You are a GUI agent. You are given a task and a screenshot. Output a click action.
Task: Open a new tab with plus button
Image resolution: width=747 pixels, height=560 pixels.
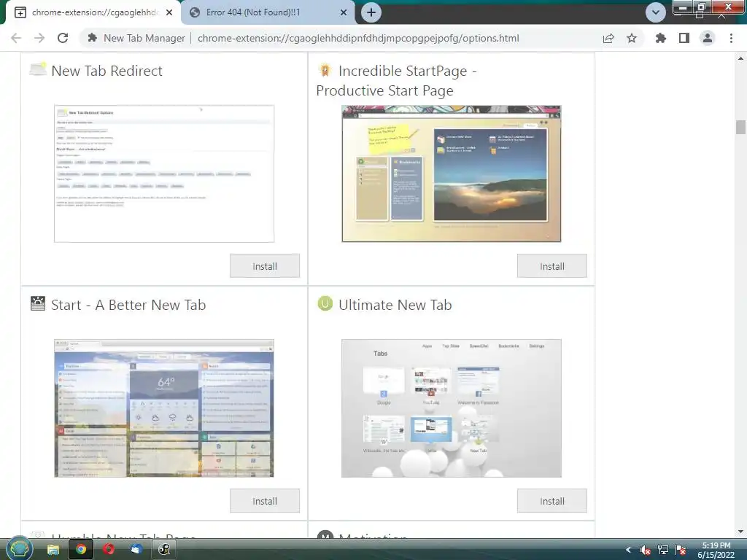(371, 12)
